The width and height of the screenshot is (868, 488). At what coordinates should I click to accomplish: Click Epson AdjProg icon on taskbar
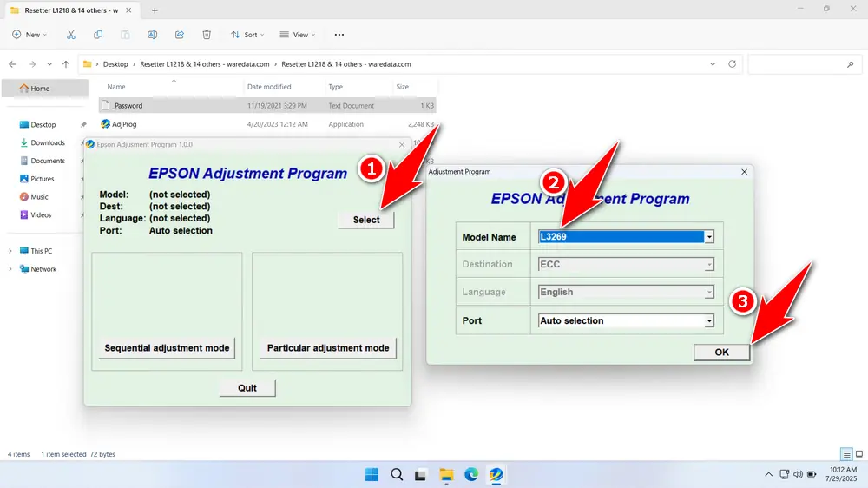pyautogui.click(x=496, y=475)
